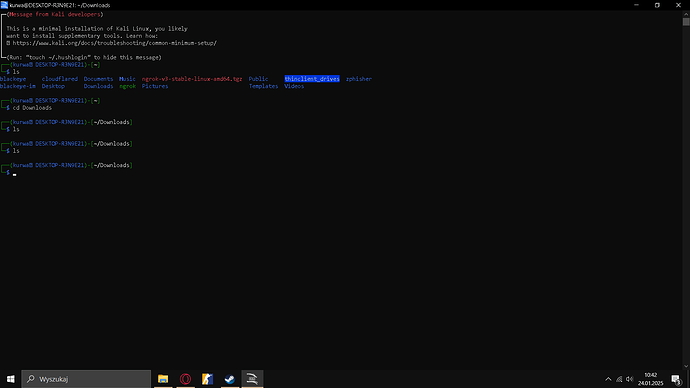The width and height of the screenshot is (690, 388).
Task: Click the 'touch ~/.hushlogin' hint line
Action: tap(84, 58)
